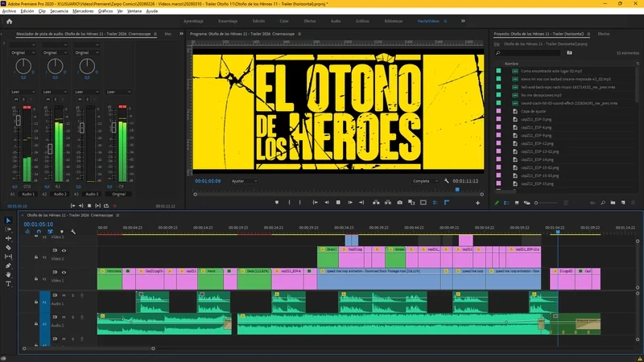Click timeline timecode 00:01:05:10
Viewport: 644px width, 362px height.
(x=38, y=224)
